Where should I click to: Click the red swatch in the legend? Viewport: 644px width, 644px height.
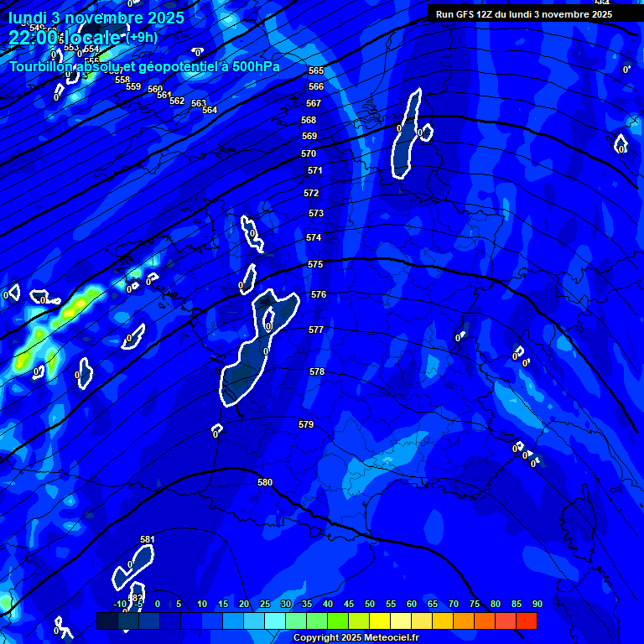pyautogui.click(x=527, y=621)
